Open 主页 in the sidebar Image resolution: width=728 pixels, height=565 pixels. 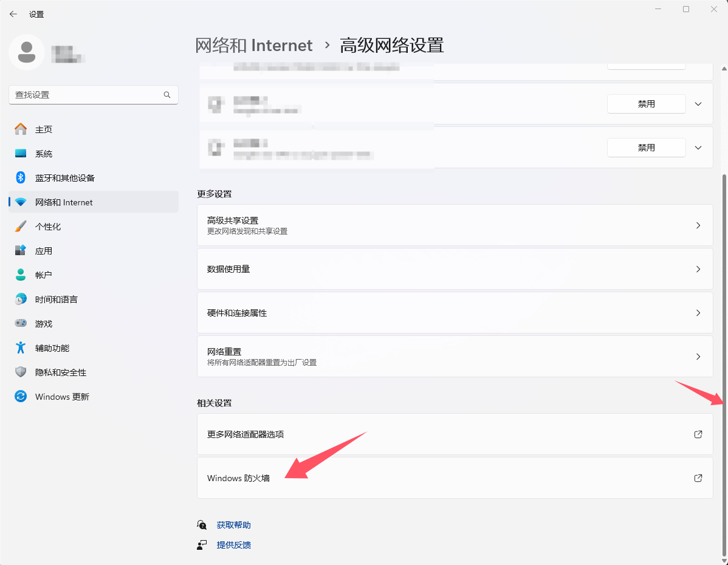click(94, 129)
